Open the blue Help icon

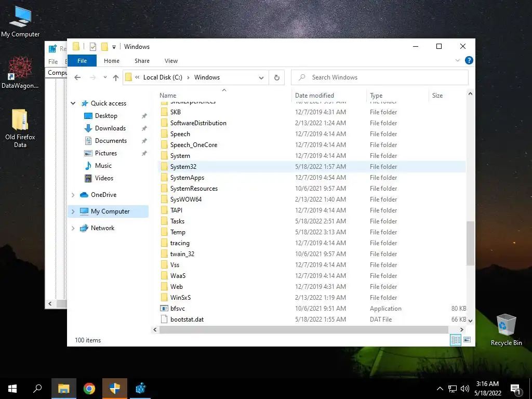point(469,60)
